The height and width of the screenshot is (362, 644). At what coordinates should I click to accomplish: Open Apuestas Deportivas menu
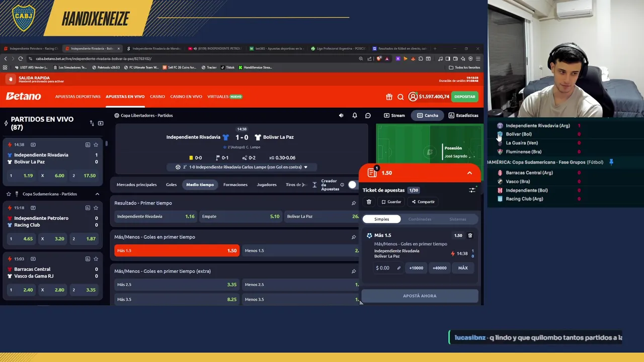78,97
